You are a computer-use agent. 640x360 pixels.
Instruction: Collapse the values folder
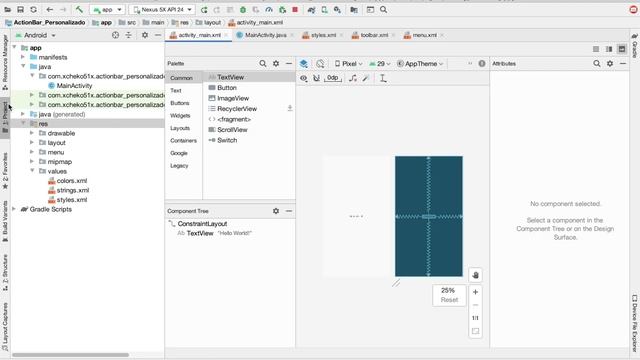(x=32, y=171)
